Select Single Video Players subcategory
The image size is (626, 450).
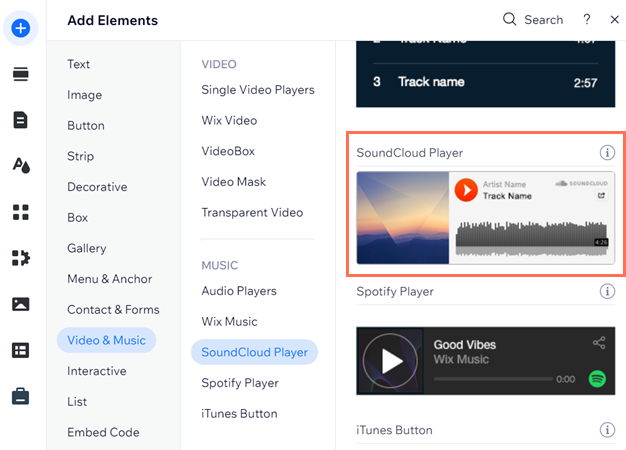tap(258, 90)
